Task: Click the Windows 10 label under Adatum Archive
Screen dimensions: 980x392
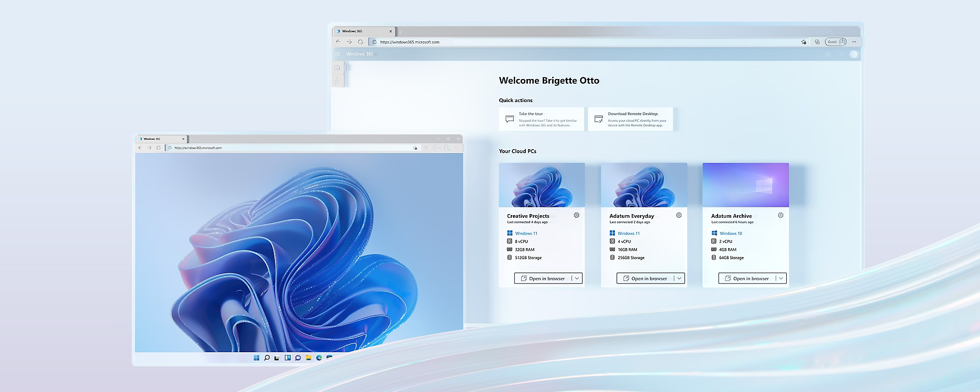Action: [731, 233]
